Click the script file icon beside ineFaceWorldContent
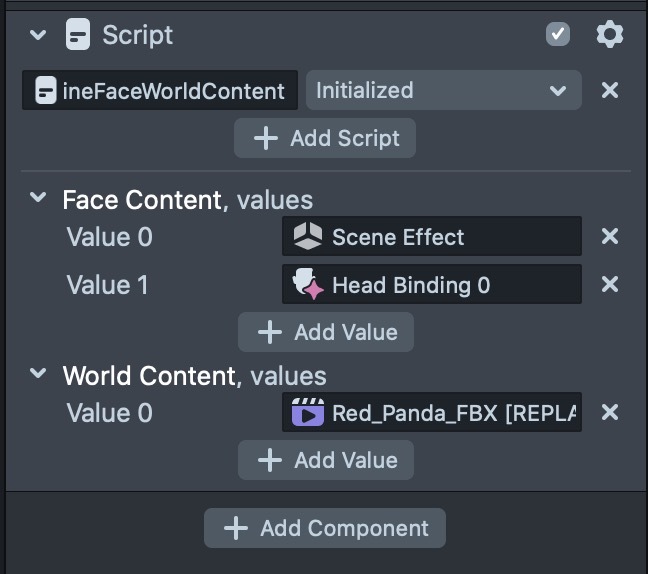 click(x=45, y=91)
